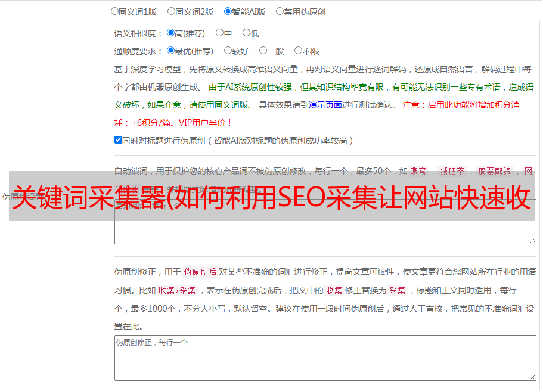Set 语义相似度 to 低

(246, 33)
